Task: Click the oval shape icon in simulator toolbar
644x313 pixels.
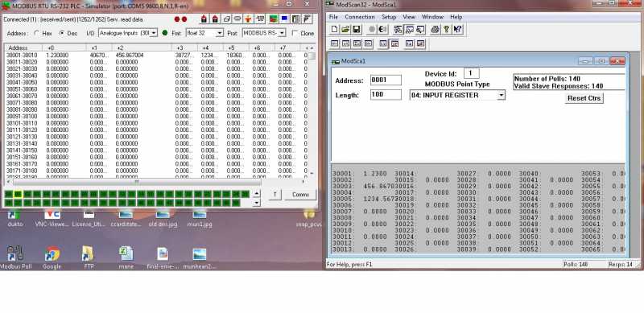Action: pos(237,19)
